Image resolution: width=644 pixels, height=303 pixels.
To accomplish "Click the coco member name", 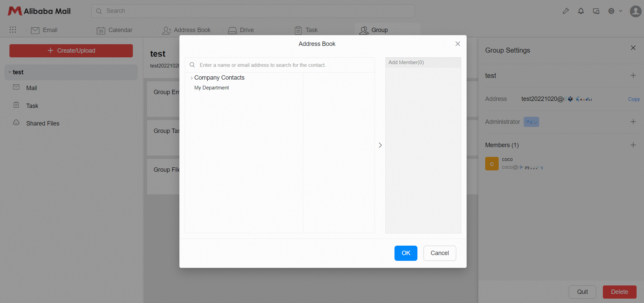I will (507, 159).
